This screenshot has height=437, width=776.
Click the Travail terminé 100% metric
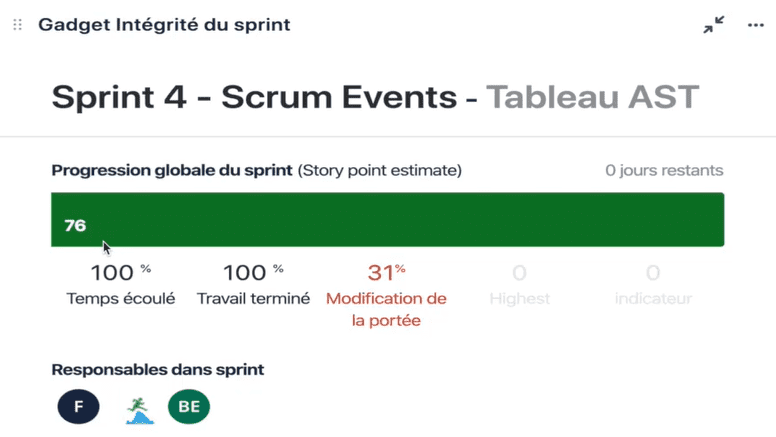click(x=253, y=286)
